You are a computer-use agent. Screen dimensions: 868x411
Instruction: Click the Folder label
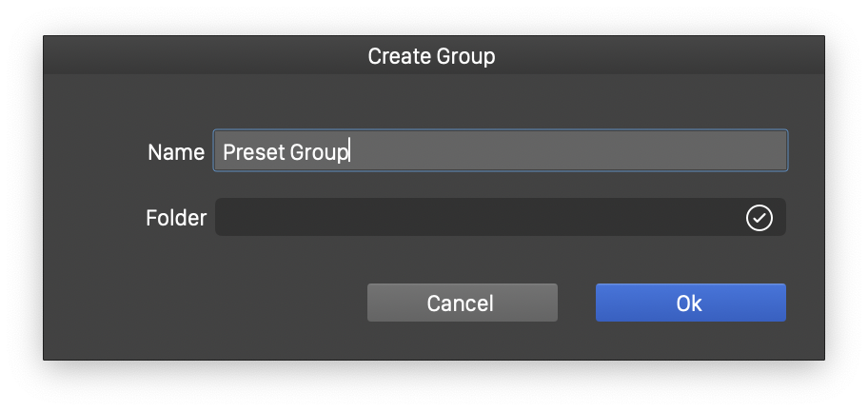point(176,218)
